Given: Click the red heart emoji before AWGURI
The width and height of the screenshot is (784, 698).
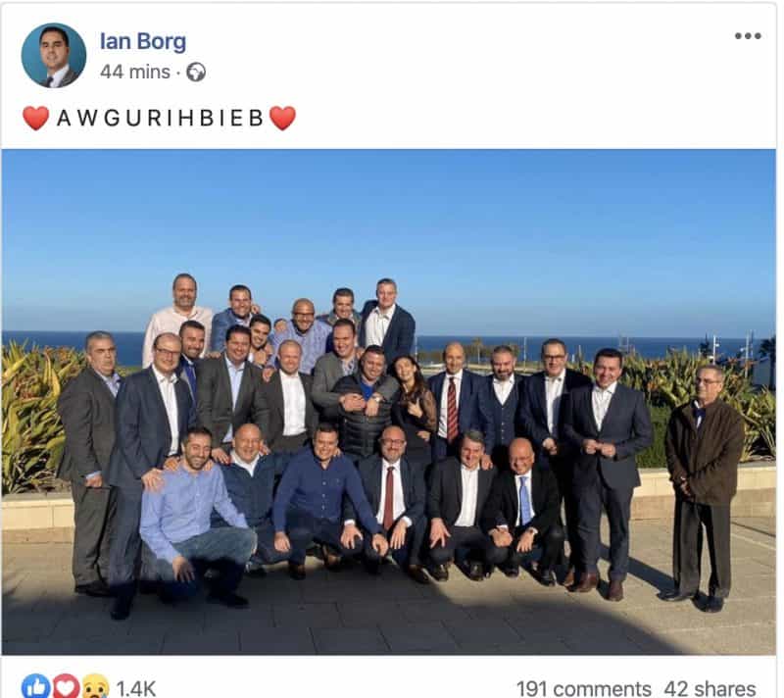Looking at the screenshot, I should coord(36,119).
